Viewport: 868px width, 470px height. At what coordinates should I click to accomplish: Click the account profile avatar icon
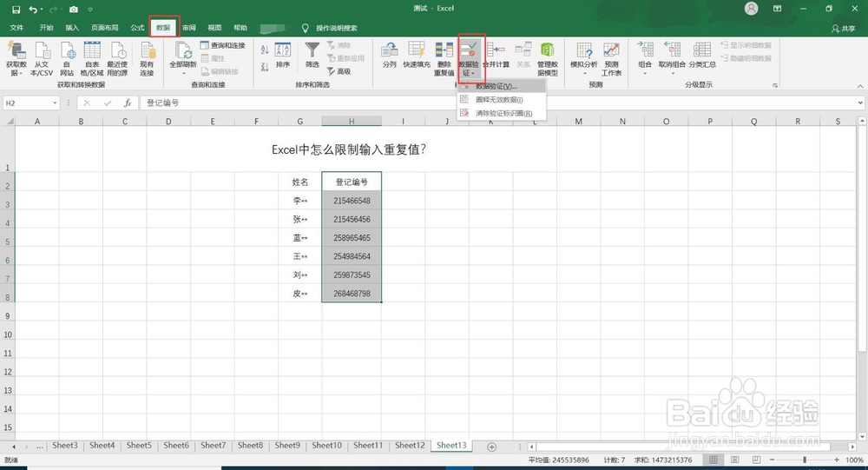click(751, 9)
